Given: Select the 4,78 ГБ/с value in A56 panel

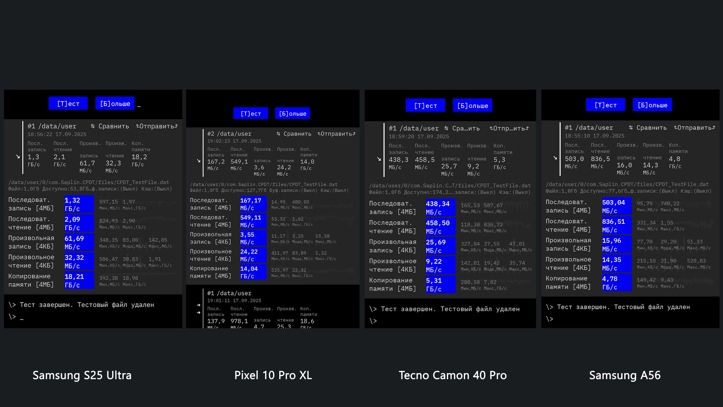Looking at the screenshot, I should pos(617,283).
